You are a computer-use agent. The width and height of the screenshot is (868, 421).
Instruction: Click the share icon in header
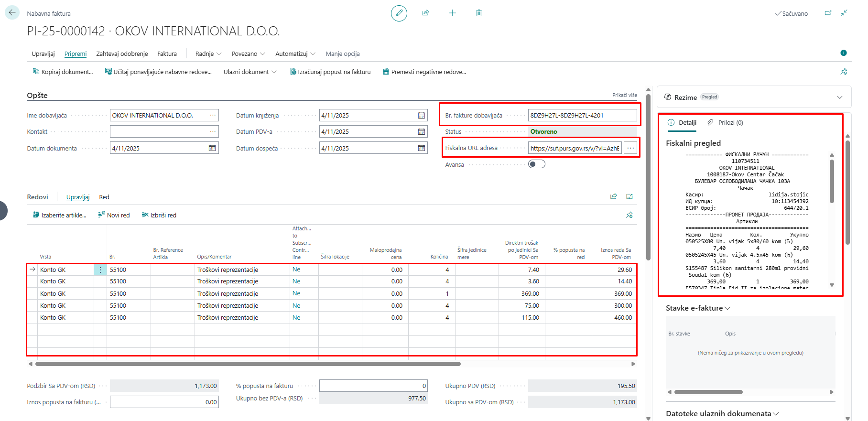425,13
